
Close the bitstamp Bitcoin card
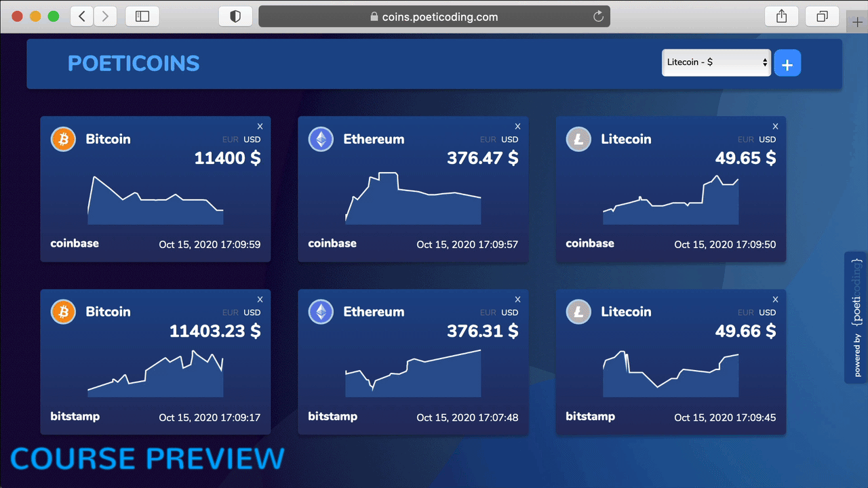pyautogui.click(x=260, y=299)
